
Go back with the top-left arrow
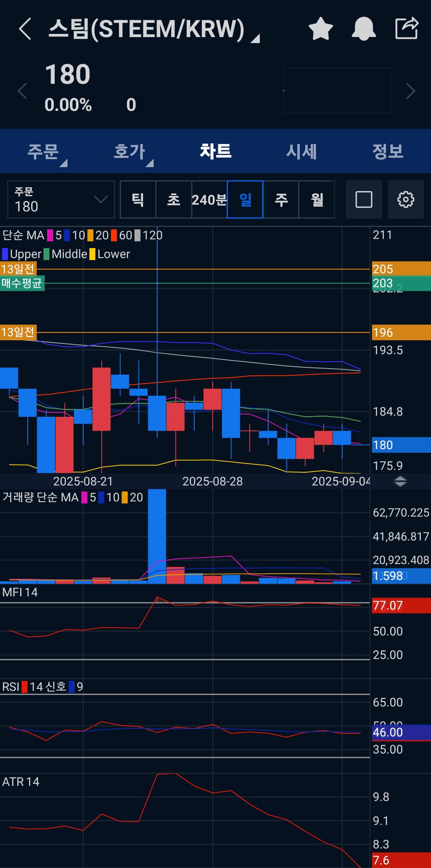(x=25, y=29)
